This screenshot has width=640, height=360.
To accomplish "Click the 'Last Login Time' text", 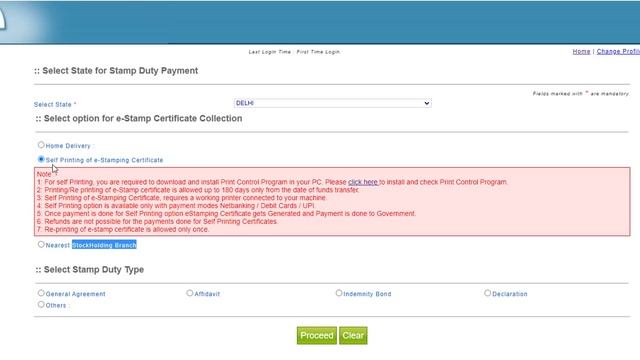I will 294,52.
